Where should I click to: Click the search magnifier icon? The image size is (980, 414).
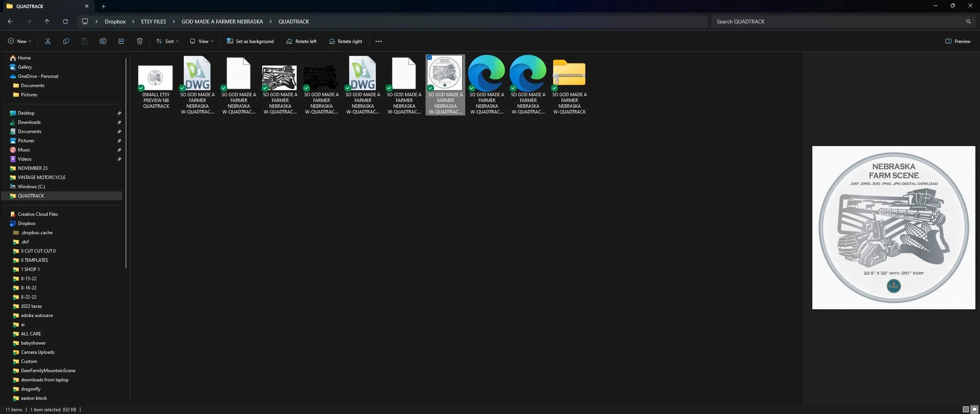[968, 22]
